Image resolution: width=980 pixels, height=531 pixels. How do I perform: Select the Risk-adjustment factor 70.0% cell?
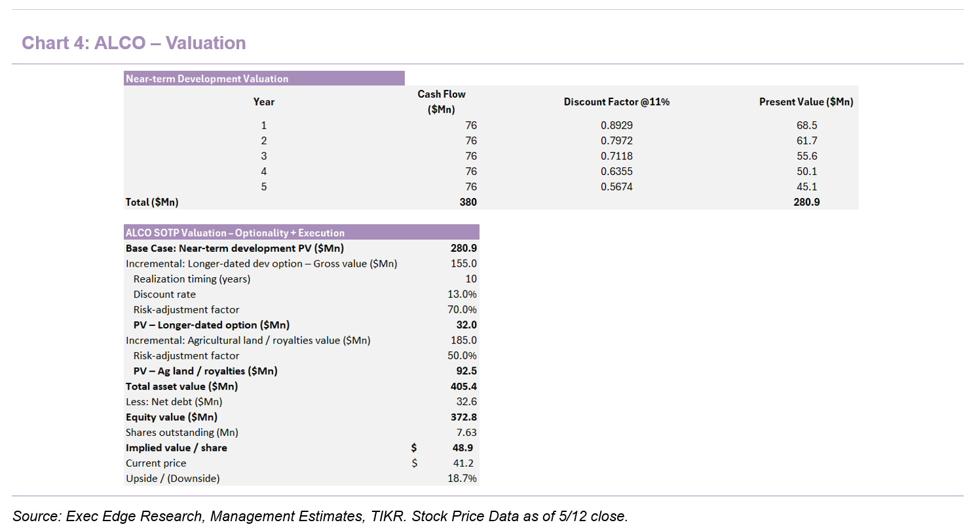point(462,309)
